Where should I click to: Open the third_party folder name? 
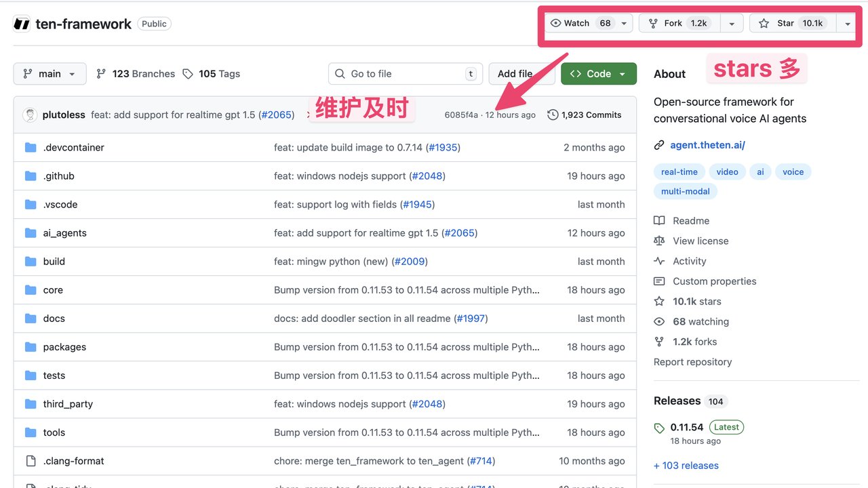[68, 403]
